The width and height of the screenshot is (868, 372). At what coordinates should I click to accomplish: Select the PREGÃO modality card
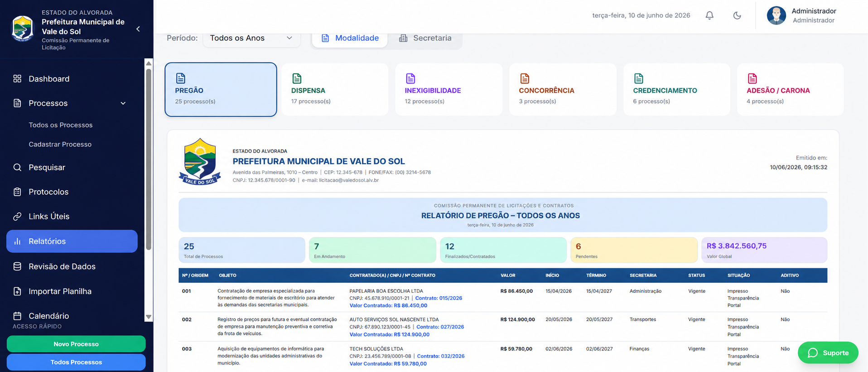221,89
